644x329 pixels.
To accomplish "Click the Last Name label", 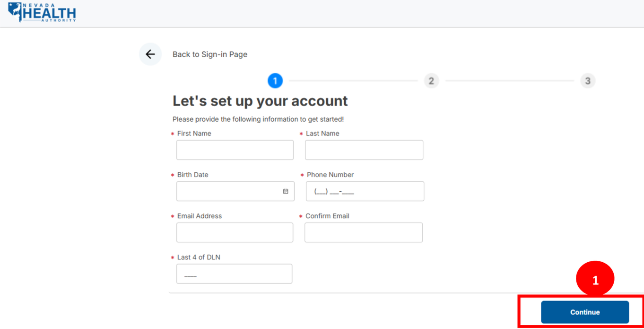I will (322, 133).
